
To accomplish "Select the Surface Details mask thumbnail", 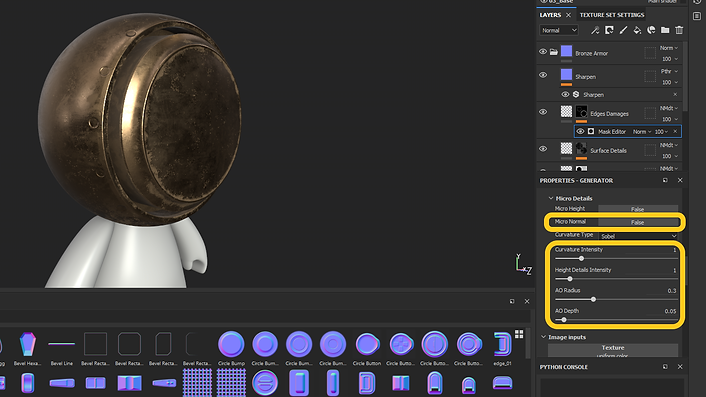I will [x=581, y=148].
